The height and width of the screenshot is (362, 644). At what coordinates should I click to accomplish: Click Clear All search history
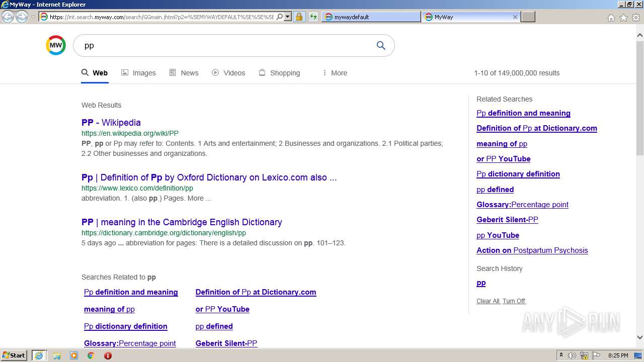(x=488, y=301)
